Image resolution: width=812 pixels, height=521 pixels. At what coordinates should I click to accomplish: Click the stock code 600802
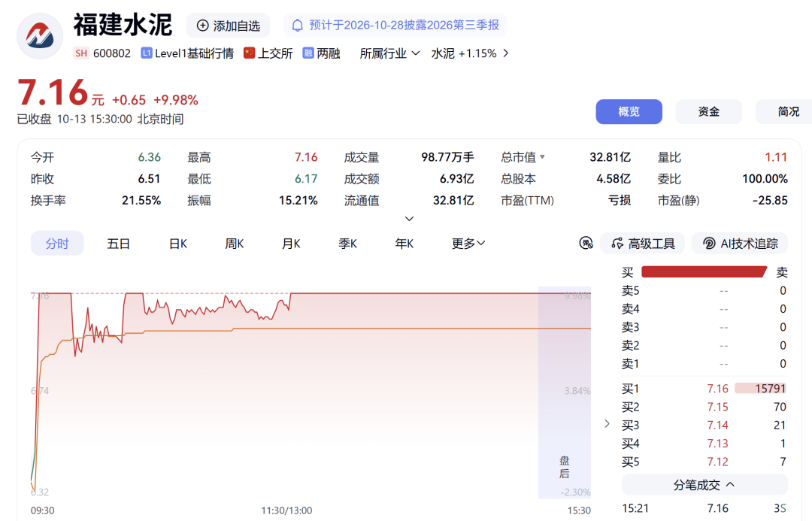(112, 53)
